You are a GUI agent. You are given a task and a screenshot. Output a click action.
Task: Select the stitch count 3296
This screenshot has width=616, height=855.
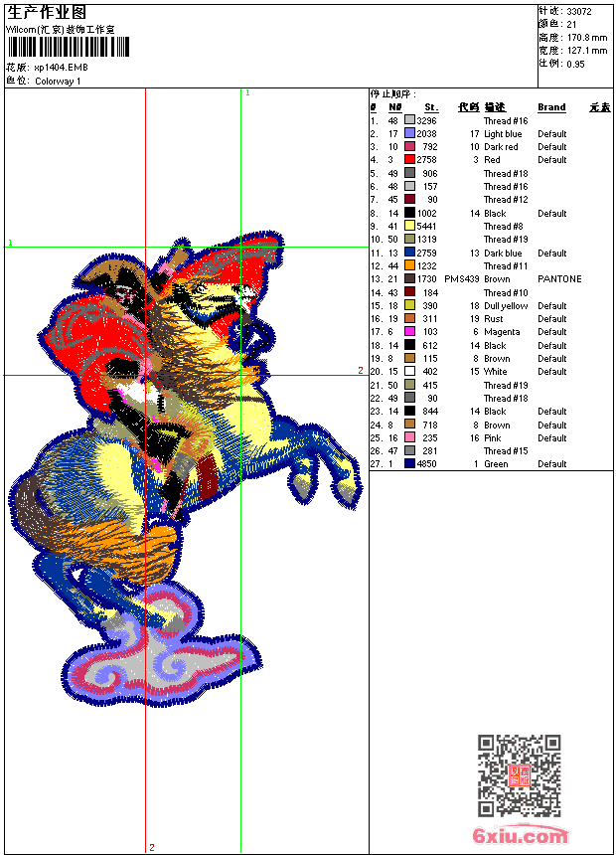click(x=427, y=120)
